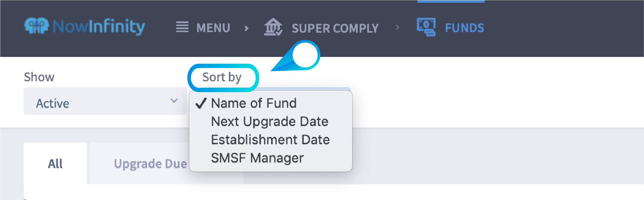Screen dimensions: 644x200
Task: Click the Funds money icon
Action: (x=426, y=27)
